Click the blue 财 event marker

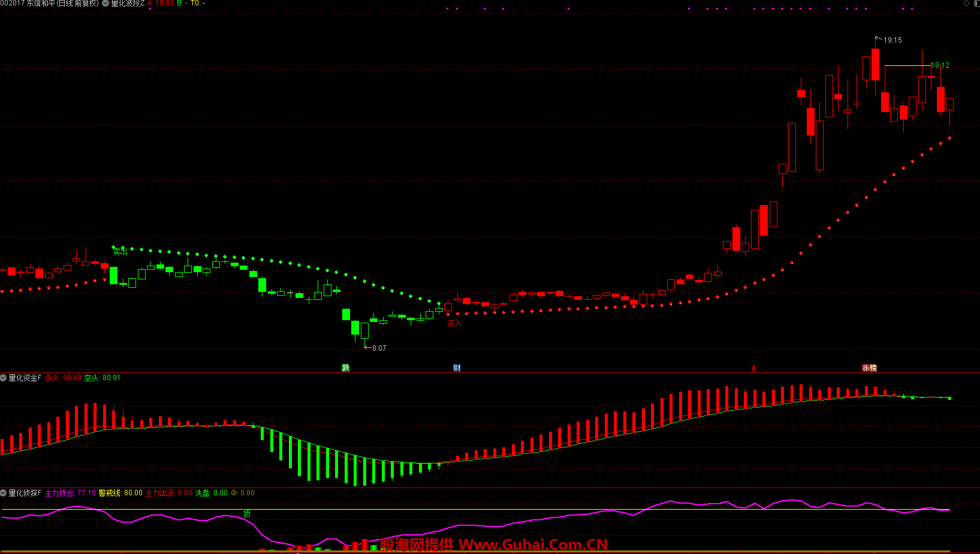tap(457, 368)
